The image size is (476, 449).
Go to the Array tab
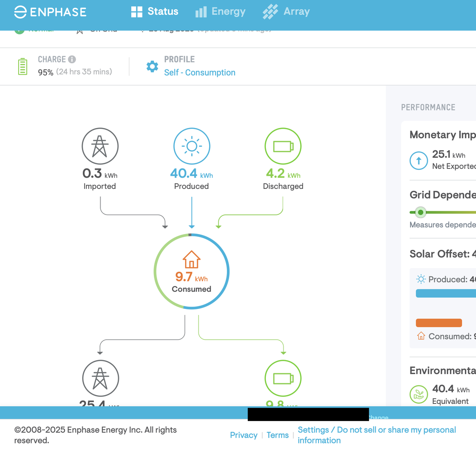coord(286,12)
